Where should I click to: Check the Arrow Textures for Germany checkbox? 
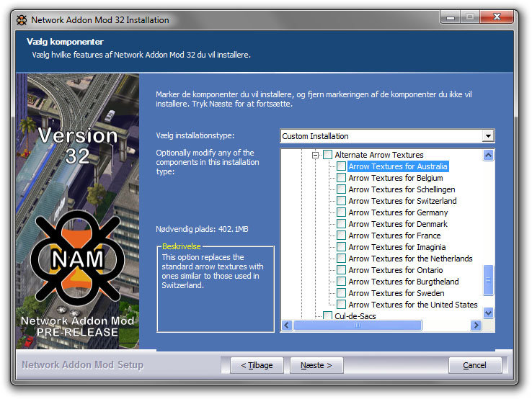(341, 212)
